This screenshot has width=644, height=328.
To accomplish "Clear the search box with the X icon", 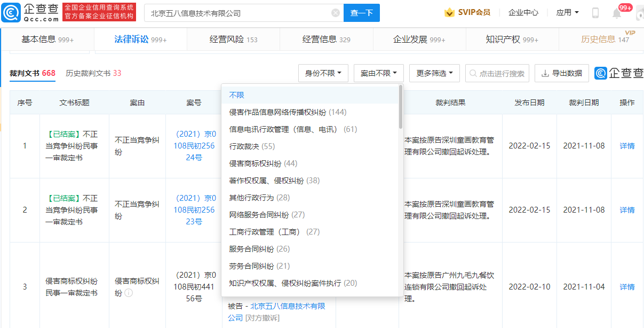I will (335, 13).
